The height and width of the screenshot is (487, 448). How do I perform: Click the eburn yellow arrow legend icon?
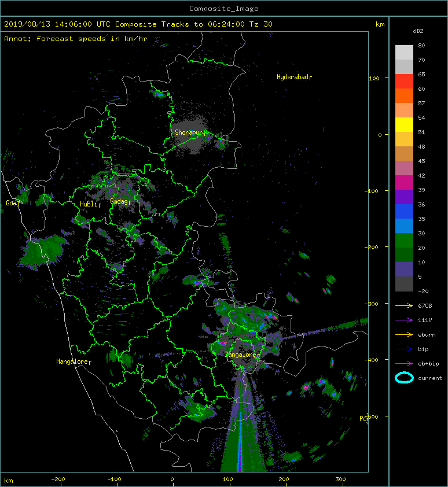point(404,334)
